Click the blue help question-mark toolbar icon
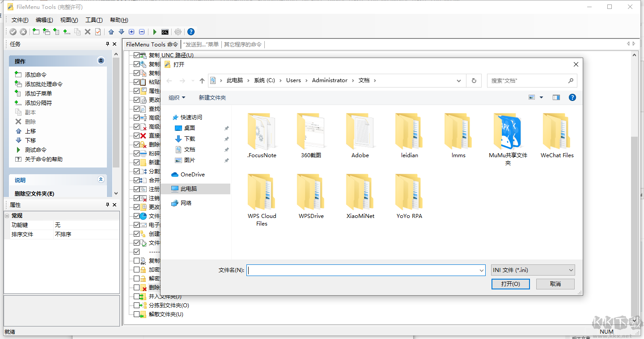This screenshot has width=644, height=339. coord(191,32)
